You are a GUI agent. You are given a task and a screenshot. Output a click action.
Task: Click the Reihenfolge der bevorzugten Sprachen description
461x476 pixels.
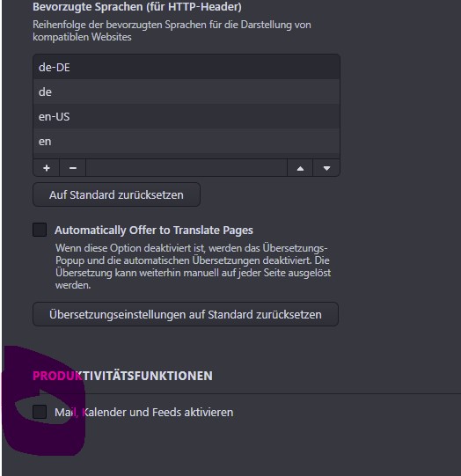[172, 31]
